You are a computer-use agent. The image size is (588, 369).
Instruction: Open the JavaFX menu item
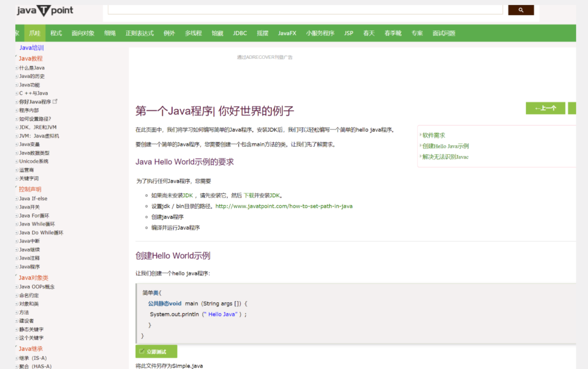point(287,33)
